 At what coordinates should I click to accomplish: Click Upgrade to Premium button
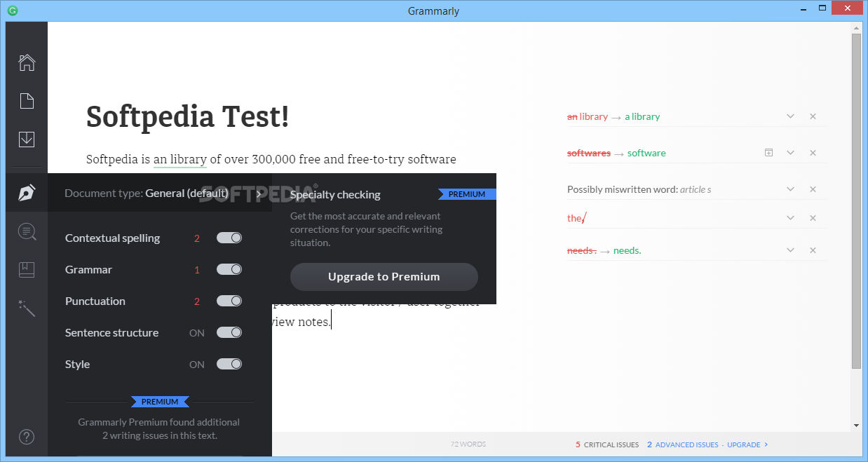click(x=384, y=276)
